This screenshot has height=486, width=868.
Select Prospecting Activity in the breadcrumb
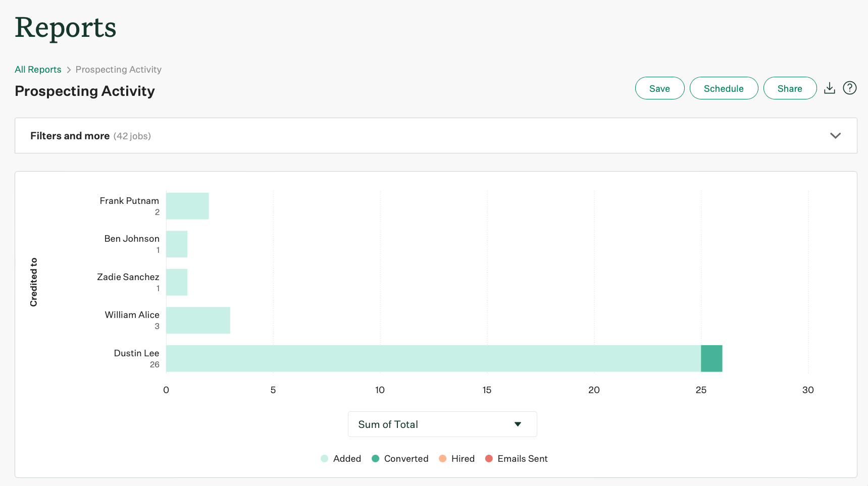(x=118, y=69)
